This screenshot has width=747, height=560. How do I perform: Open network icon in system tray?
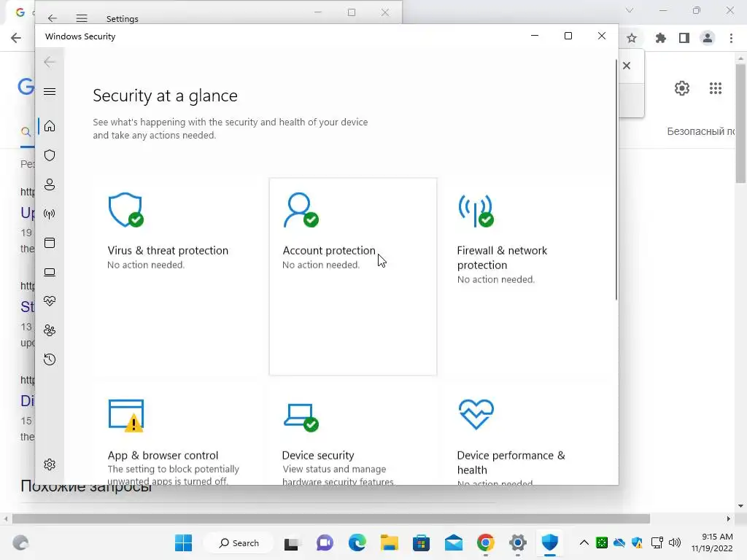coord(657,542)
